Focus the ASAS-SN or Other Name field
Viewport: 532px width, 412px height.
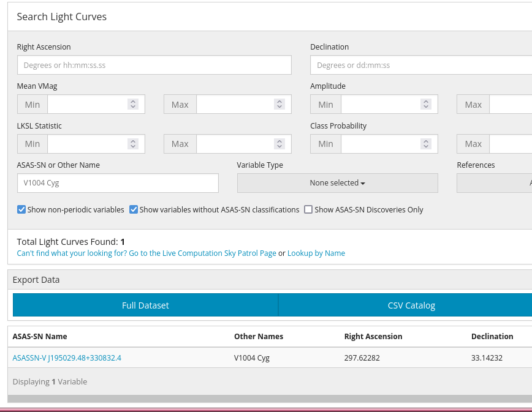[118, 183]
